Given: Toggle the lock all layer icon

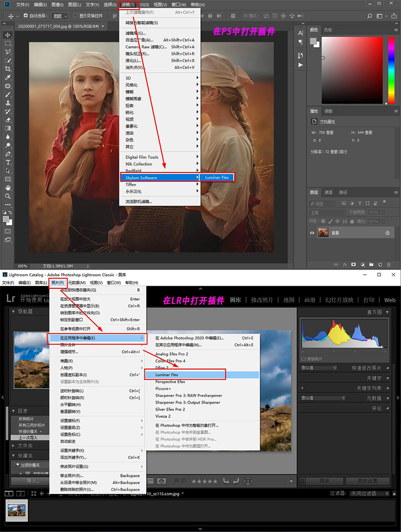Looking at the screenshot, I should click(x=352, y=221).
